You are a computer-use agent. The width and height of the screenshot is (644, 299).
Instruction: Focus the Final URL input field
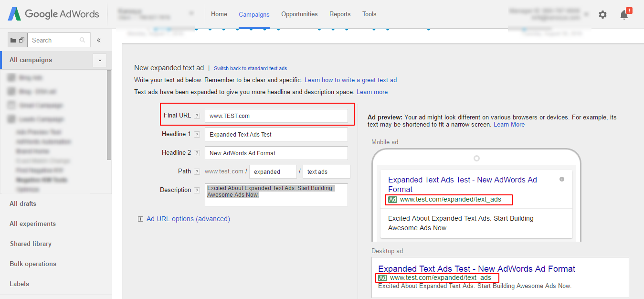276,116
